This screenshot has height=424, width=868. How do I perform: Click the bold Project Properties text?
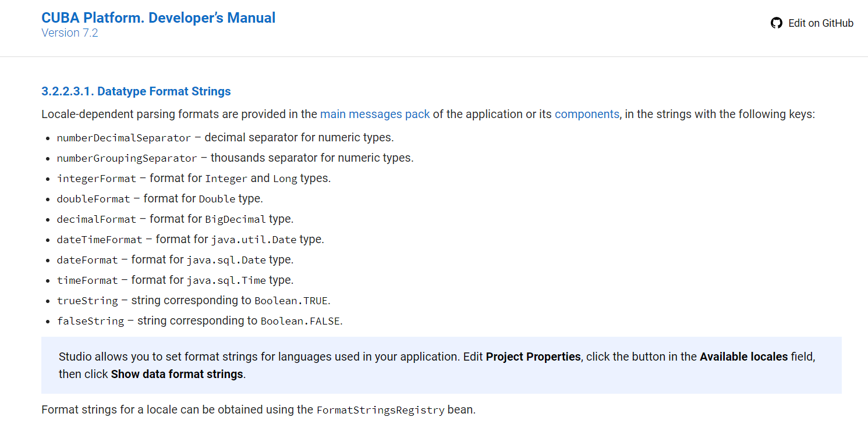click(533, 357)
